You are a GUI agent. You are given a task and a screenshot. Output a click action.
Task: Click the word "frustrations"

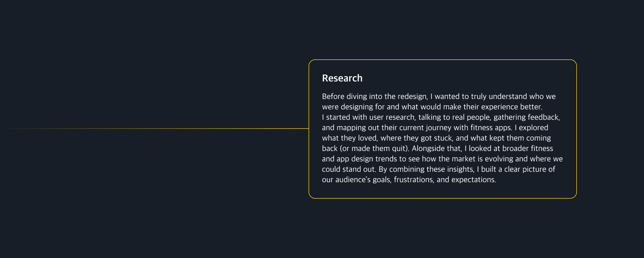click(413, 180)
